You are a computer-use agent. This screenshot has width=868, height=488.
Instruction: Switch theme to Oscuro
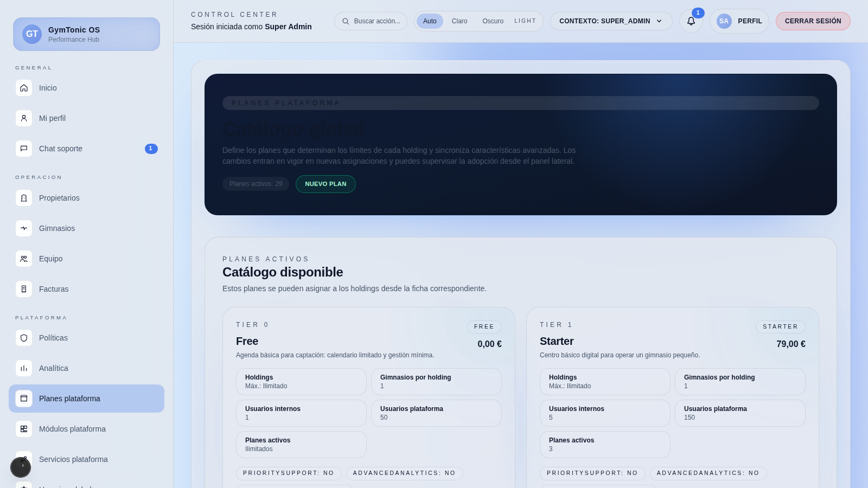[493, 21]
